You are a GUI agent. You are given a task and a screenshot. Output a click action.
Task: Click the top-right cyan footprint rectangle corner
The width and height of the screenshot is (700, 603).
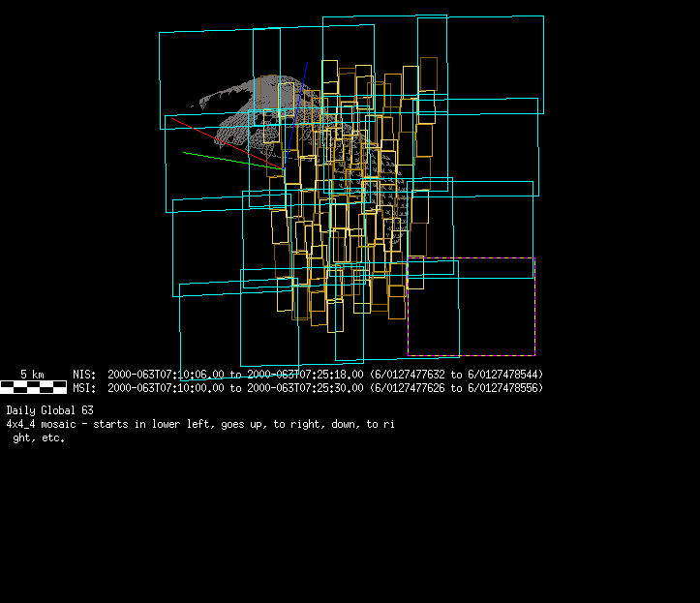point(542,16)
